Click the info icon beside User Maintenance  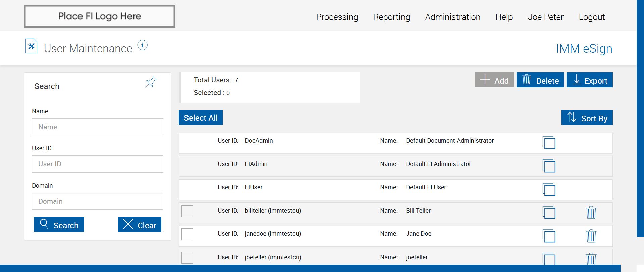pos(142,45)
